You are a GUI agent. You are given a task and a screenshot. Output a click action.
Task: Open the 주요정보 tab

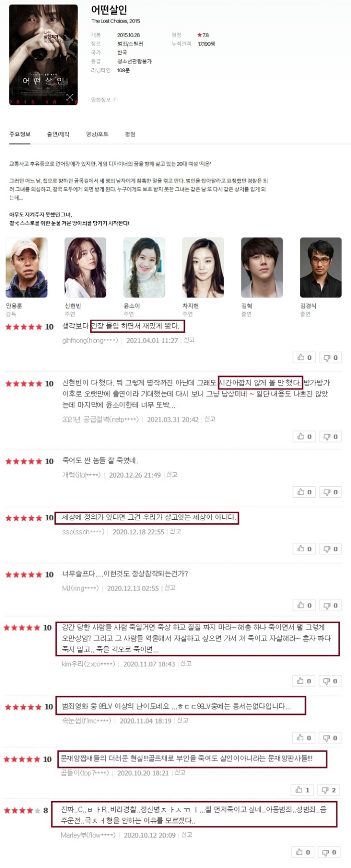pos(20,134)
